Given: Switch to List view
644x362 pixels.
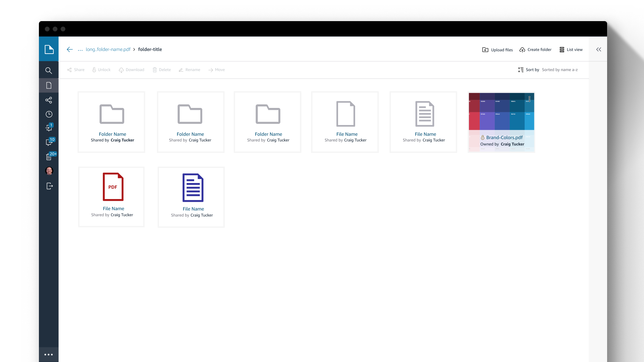Looking at the screenshot, I should 571,50.
